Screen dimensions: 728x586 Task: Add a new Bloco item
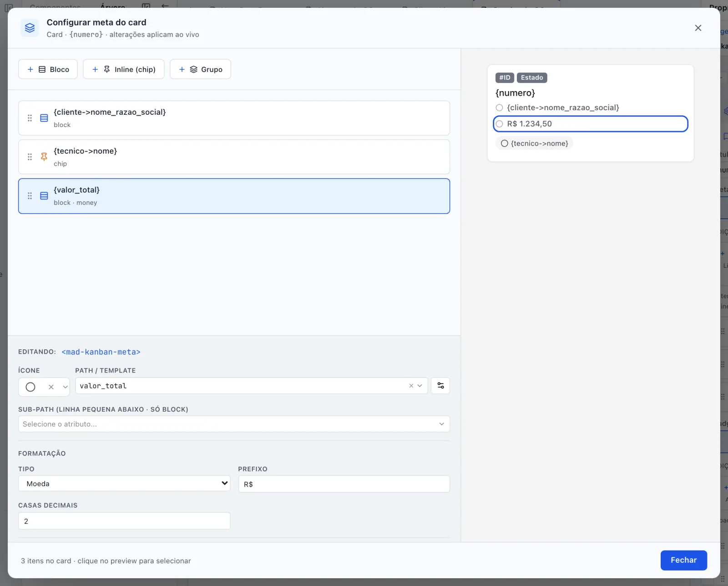coord(48,69)
